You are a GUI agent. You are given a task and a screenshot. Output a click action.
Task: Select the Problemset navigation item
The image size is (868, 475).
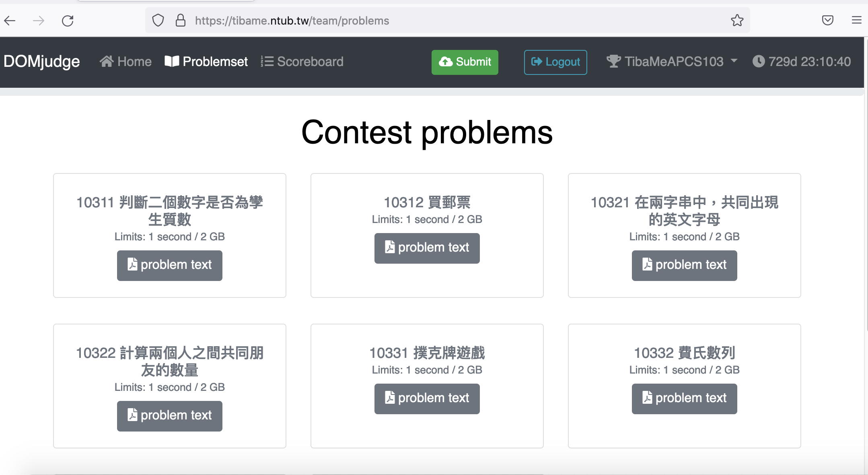[x=206, y=62]
